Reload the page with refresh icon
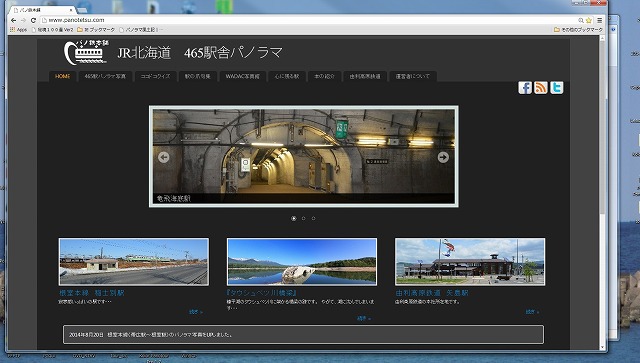This screenshot has width=640, height=363. [x=33, y=20]
